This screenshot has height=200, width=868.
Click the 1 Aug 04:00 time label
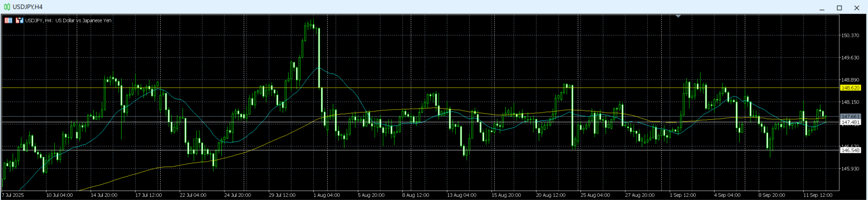327,195
